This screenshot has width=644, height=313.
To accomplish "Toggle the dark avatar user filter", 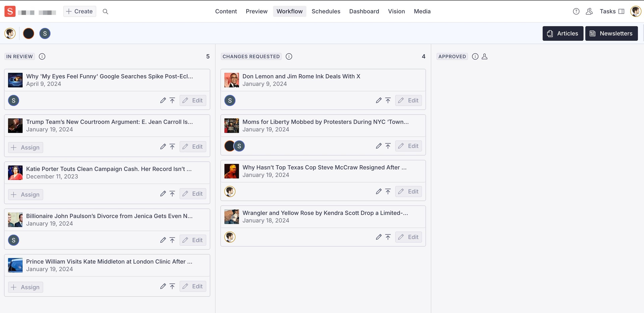I will pyautogui.click(x=29, y=34).
